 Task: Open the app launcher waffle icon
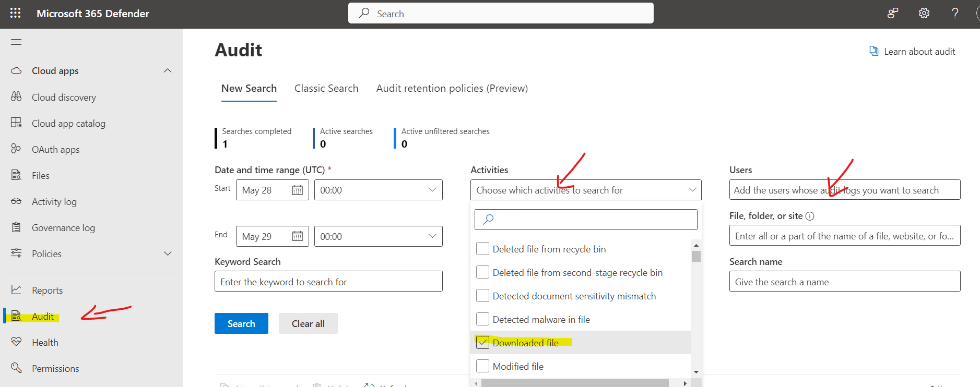16,13
